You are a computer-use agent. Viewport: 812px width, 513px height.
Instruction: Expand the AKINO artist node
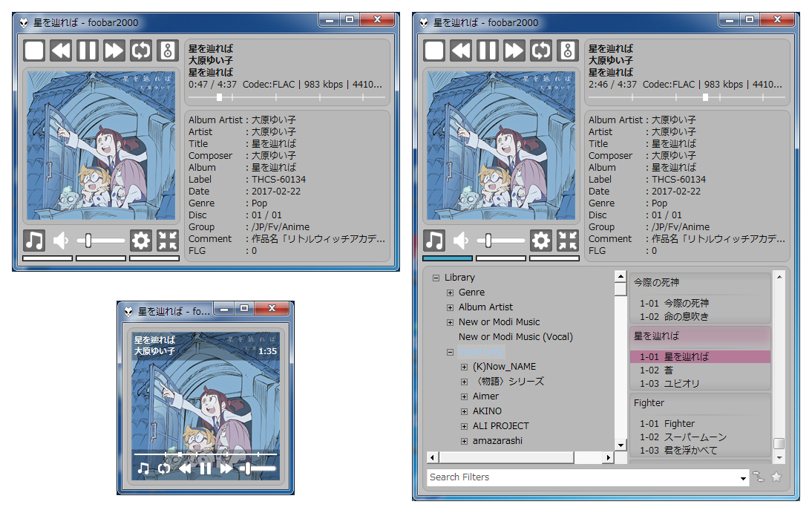pyautogui.click(x=464, y=411)
